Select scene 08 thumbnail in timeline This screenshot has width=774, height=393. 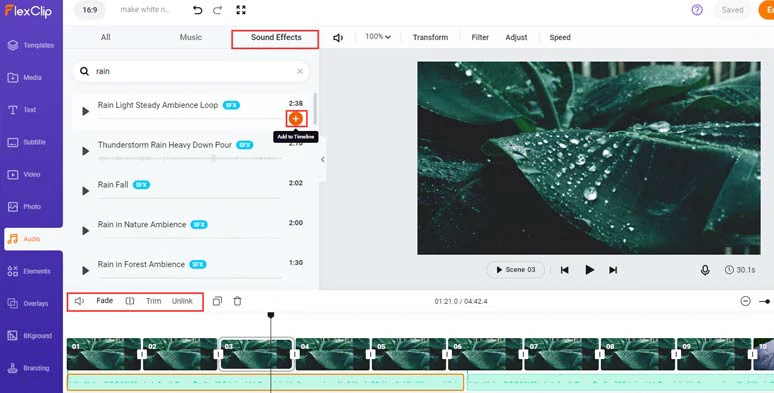tap(638, 354)
